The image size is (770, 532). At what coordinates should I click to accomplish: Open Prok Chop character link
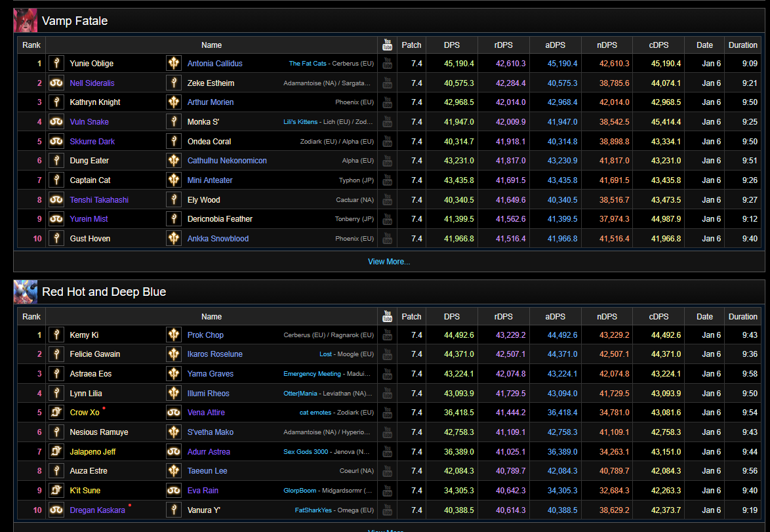[205, 335]
